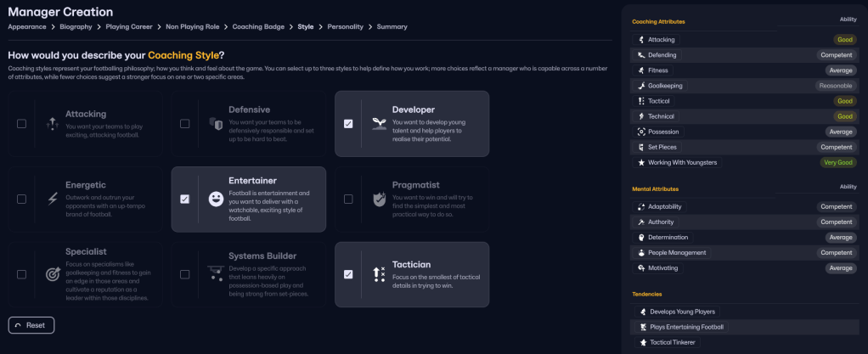Image resolution: width=868 pixels, height=354 pixels.
Task: Tick the Pragmatist style checkbox
Action: (348, 199)
